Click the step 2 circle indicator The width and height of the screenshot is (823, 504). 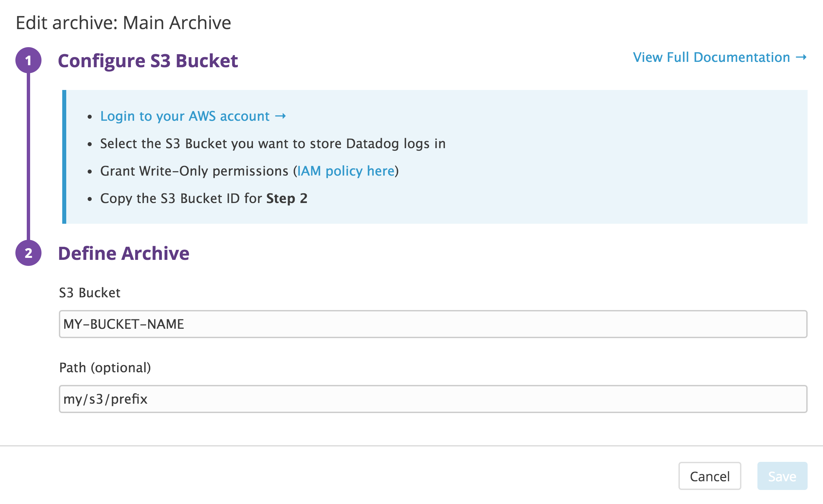[29, 254]
